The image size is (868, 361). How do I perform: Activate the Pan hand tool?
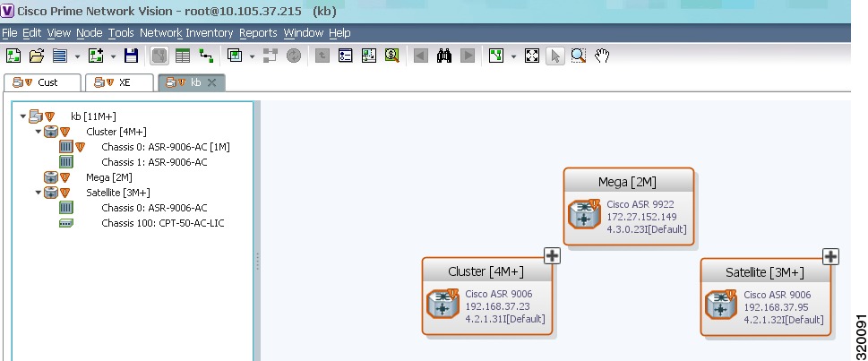[x=602, y=56]
